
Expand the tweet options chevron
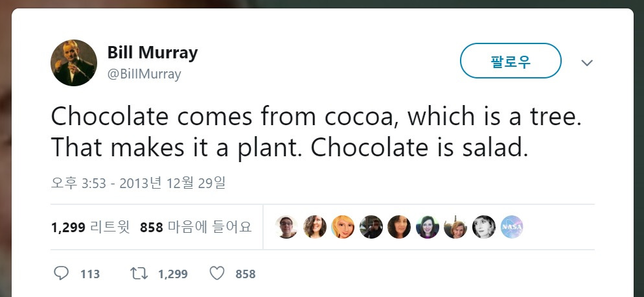[587, 63]
